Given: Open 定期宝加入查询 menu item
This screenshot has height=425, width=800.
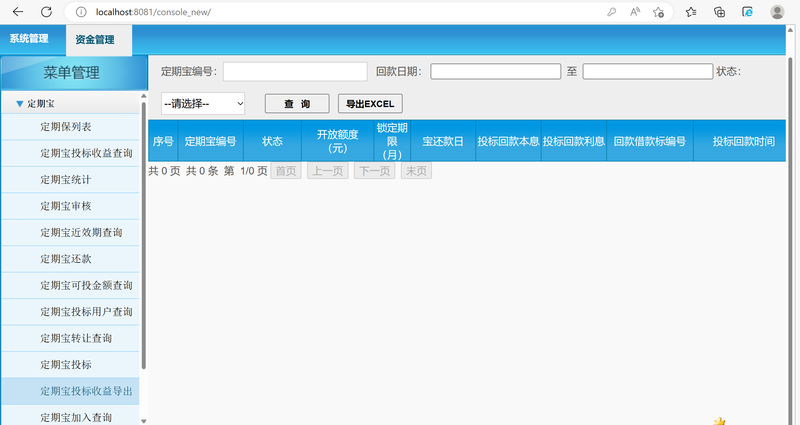Looking at the screenshot, I should [70, 416].
